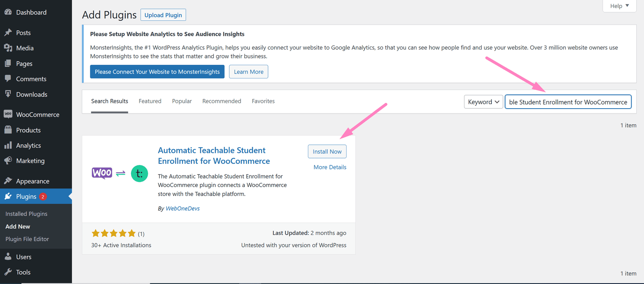
Task: Click the Dashboard gauge icon in sidebar
Action: click(x=8, y=12)
